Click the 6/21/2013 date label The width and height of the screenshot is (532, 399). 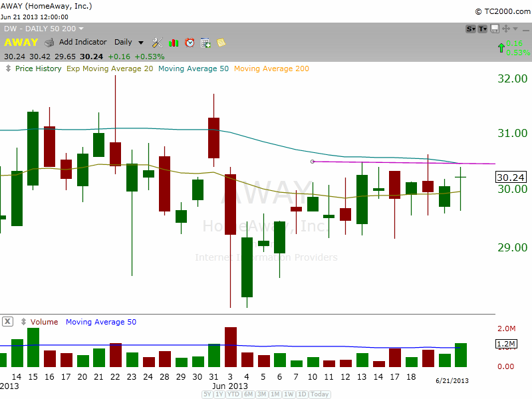tap(452, 380)
